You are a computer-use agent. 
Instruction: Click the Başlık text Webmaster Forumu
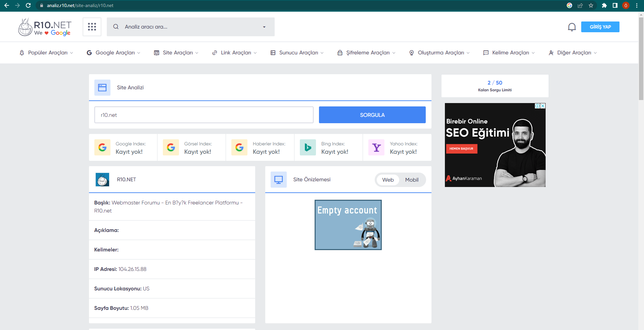(x=136, y=203)
